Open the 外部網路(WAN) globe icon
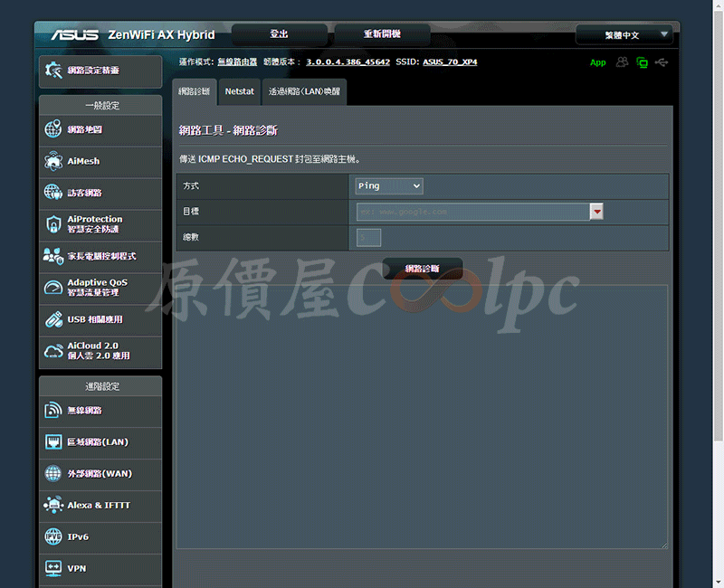The height and width of the screenshot is (588, 724). tap(53, 473)
